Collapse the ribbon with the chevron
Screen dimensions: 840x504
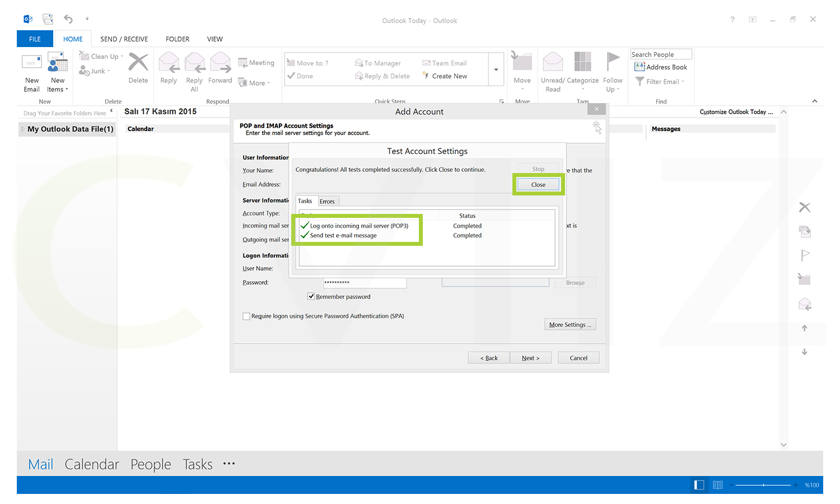[815, 101]
